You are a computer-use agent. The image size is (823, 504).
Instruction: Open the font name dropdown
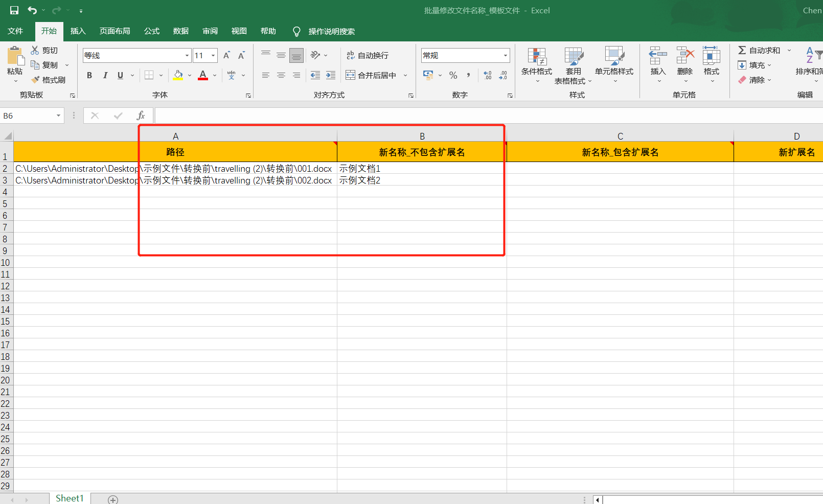click(x=186, y=55)
